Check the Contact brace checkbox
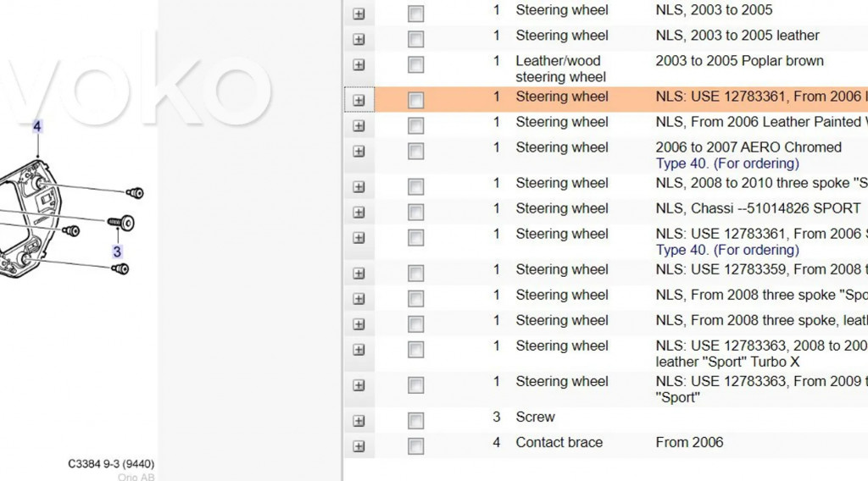This screenshot has height=481, width=868. pos(415,446)
